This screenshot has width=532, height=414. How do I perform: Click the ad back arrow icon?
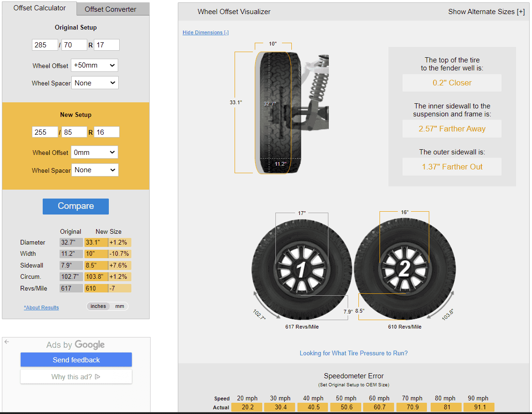pos(7,342)
